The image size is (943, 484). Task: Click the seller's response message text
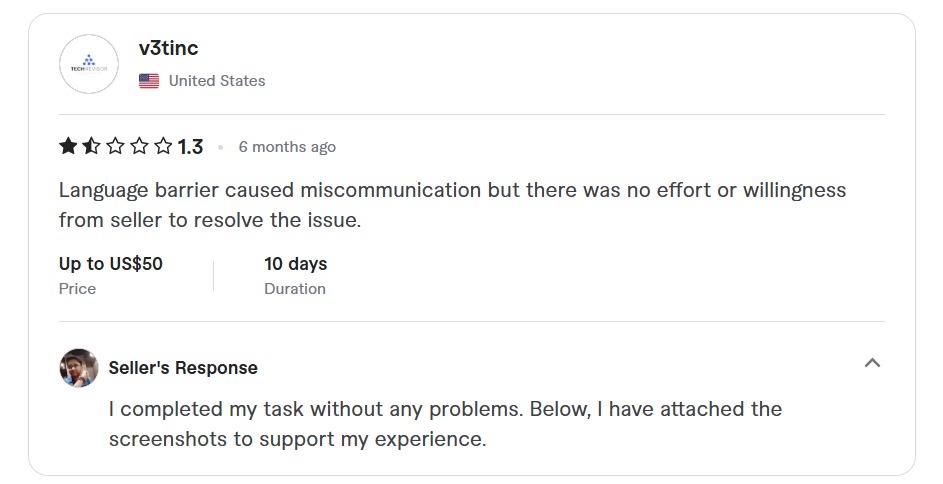(x=445, y=424)
